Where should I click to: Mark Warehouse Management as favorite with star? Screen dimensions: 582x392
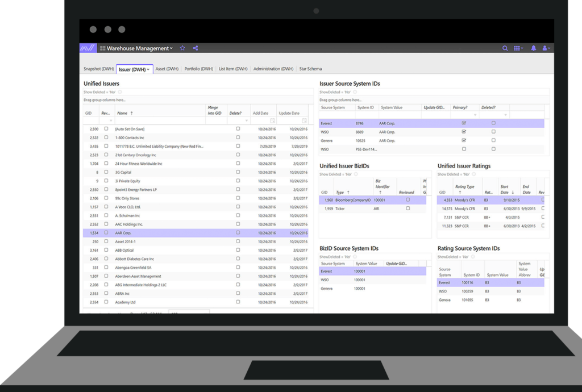pos(182,48)
